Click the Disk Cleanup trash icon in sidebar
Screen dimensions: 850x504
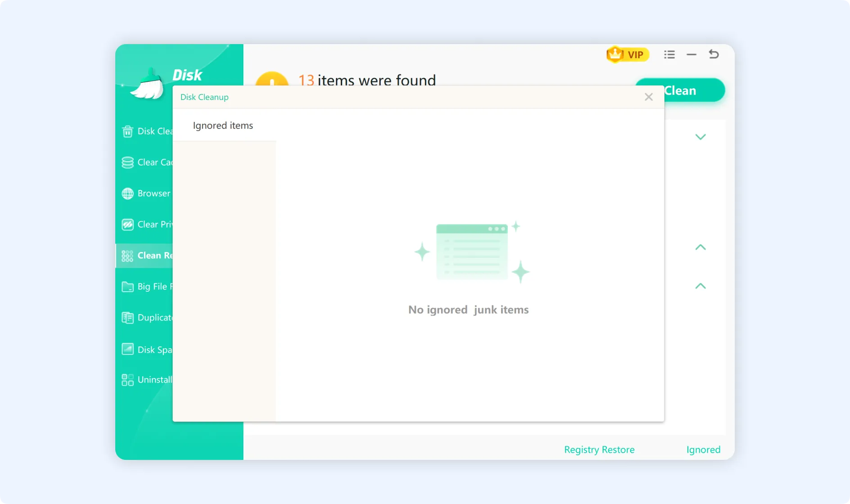pos(127,131)
